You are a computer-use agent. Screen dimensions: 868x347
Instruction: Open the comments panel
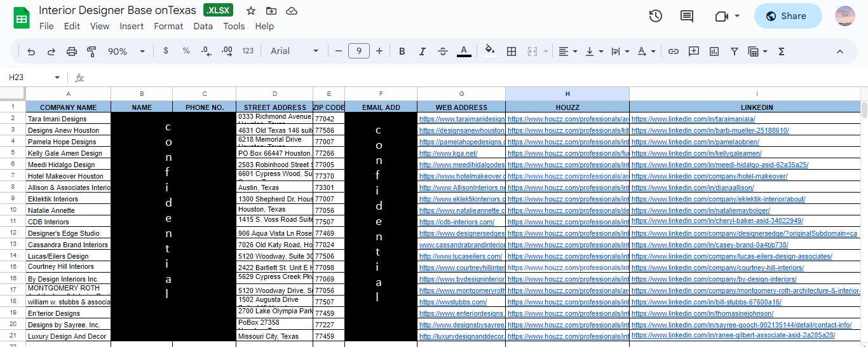pos(687,17)
